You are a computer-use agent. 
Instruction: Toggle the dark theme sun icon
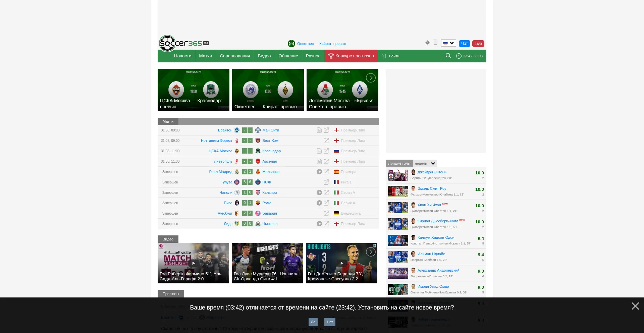(x=428, y=43)
